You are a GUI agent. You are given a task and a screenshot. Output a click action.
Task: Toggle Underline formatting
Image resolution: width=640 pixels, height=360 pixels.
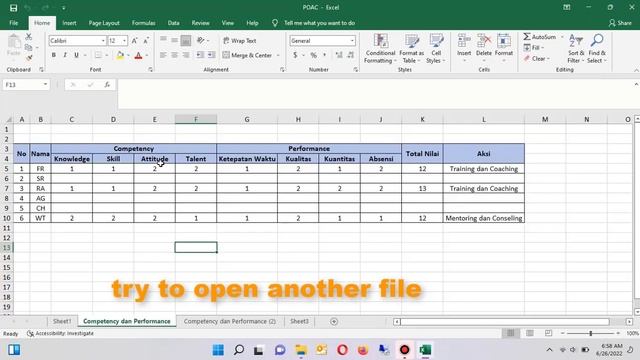pos(76,55)
